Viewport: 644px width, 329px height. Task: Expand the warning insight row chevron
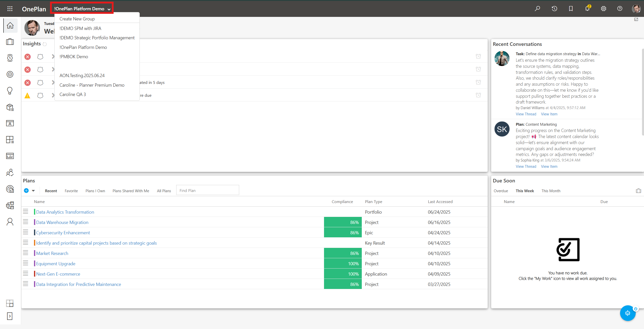[x=53, y=95]
